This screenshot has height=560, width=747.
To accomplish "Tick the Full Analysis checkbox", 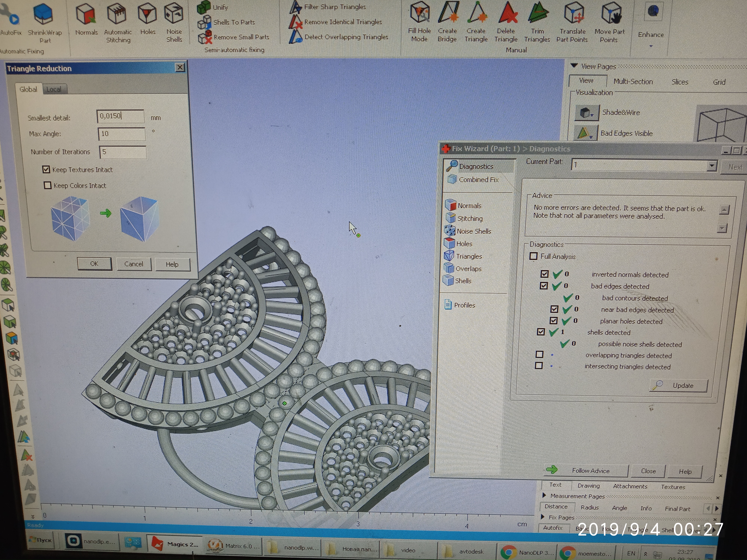I will coord(534,256).
